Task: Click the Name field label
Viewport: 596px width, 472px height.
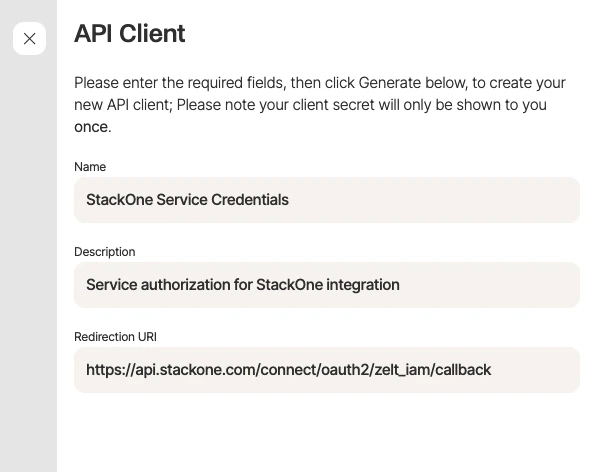Action: 90,167
